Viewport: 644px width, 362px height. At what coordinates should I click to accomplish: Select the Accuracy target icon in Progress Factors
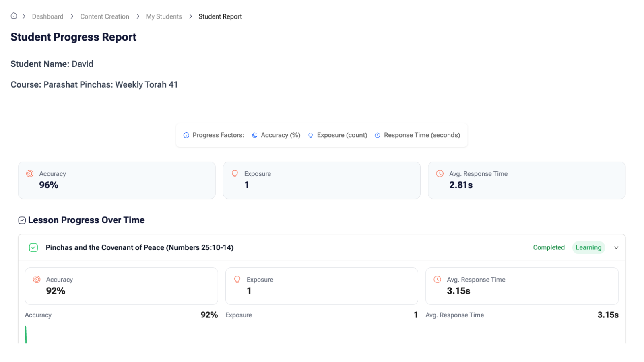point(254,135)
